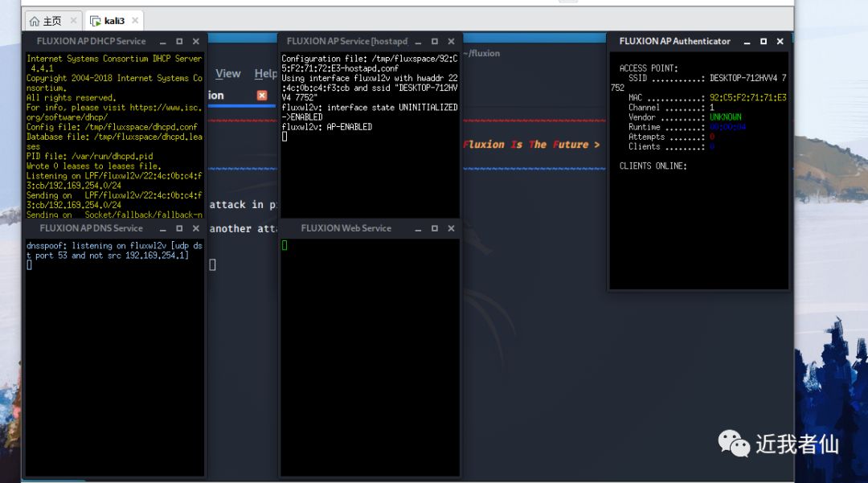Click the Vendor value UNKNOWN
Viewport: 868px width, 483px height.
click(x=725, y=117)
